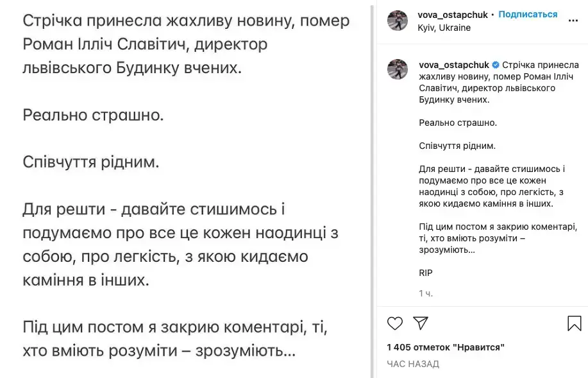
Task: Open the Kyiv, Ukraine location page
Action: (444, 28)
